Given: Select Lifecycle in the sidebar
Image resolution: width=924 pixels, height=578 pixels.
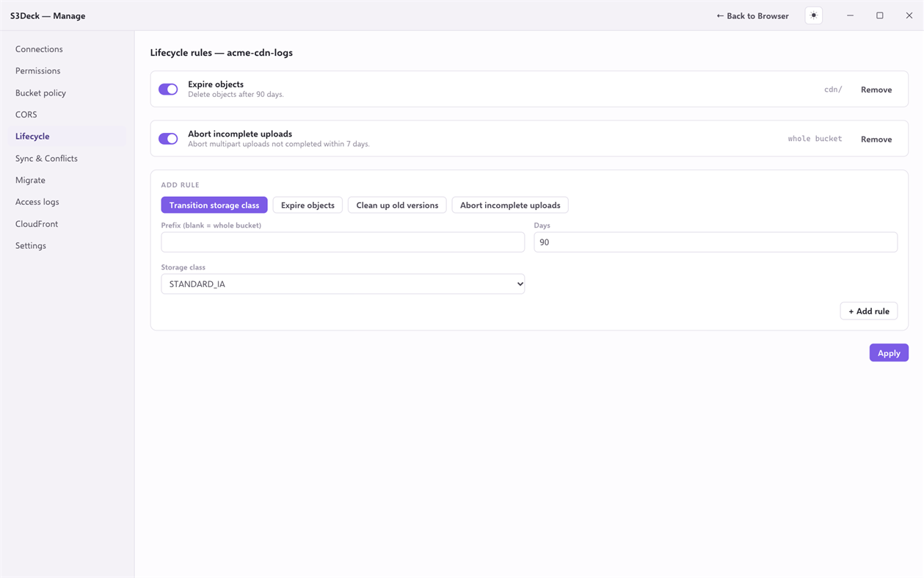Looking at the screenshot, I should pyautogui.click(x=68, y=136).
